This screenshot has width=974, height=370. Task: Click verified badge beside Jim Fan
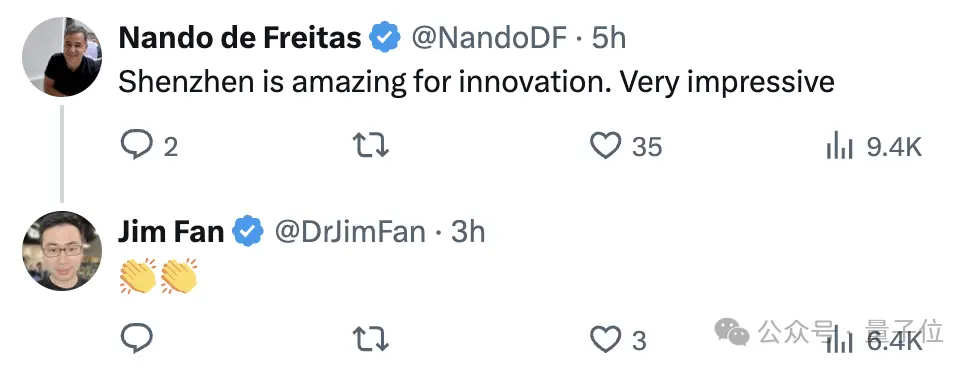tap(248, 232)
